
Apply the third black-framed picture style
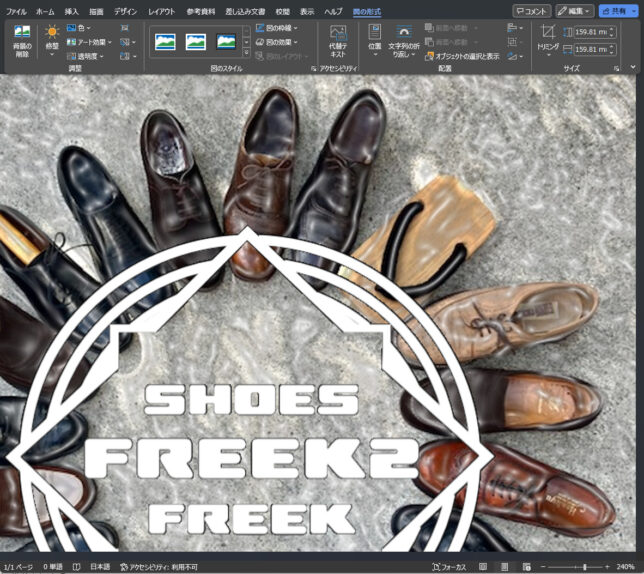point(226,41)
